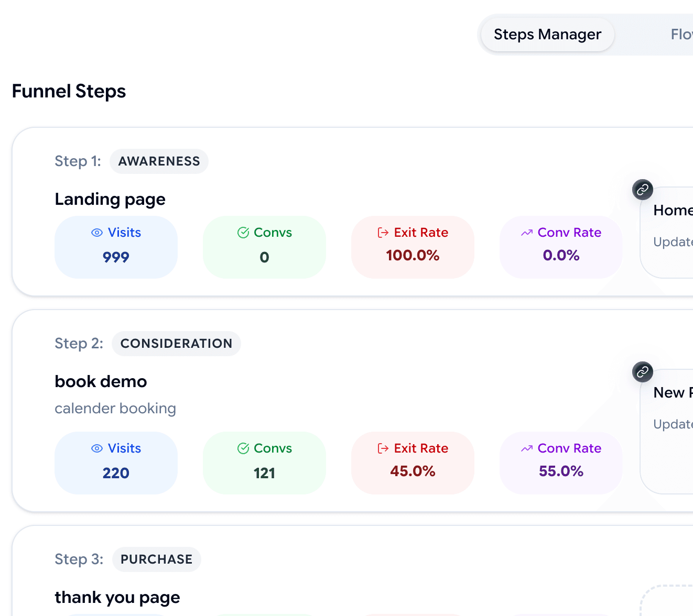
Task: Click the Conv Rate trend icon on Landing page
Action: point(527,232)
